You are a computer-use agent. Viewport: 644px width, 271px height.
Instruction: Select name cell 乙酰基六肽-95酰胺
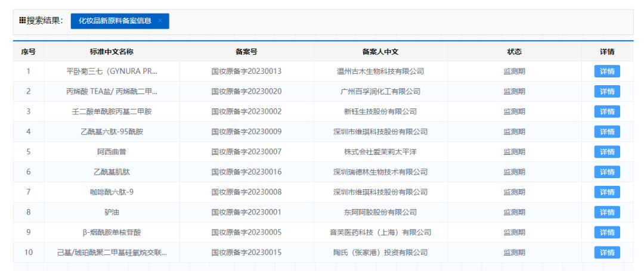pyautogui.click(x=112, y=132)
